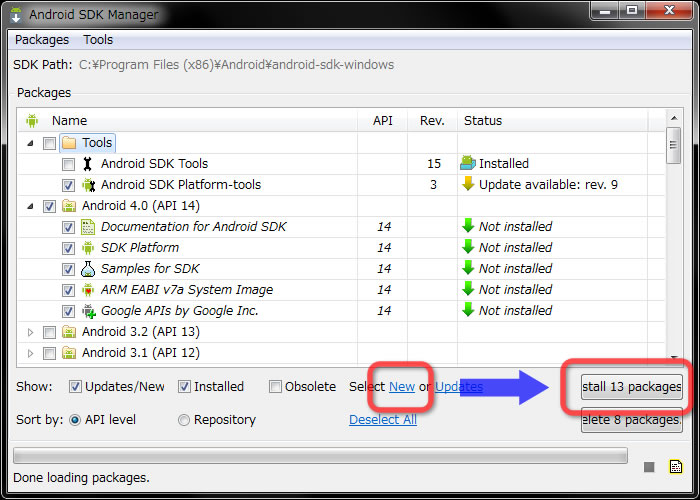Click the Android SDK Platform-tools icon
This screenshot has width=700, height=500.
point(88,185)
